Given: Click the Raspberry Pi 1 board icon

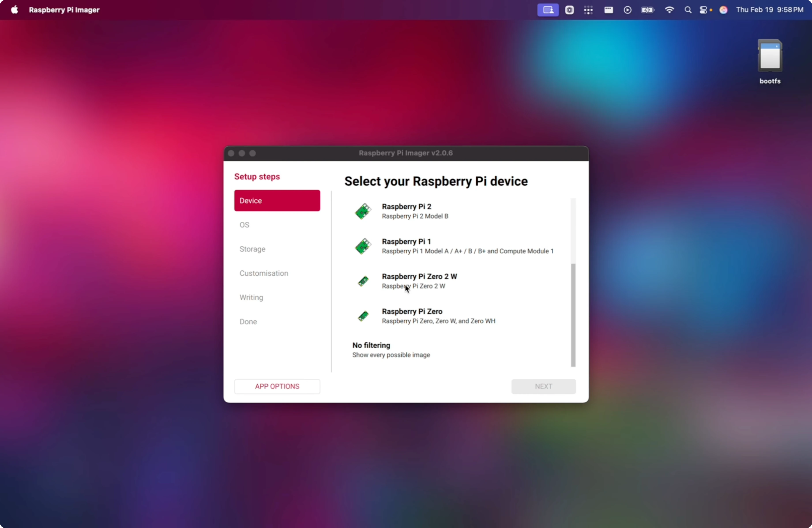Looking at the screenshot, I should coord(363,246).
